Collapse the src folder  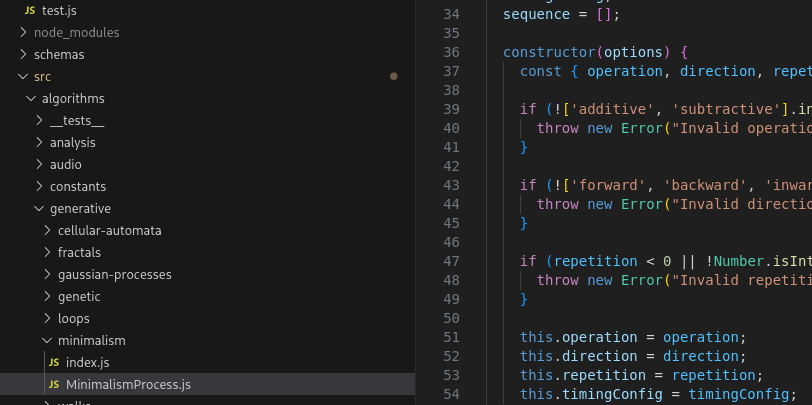click(x=24, y=76)
